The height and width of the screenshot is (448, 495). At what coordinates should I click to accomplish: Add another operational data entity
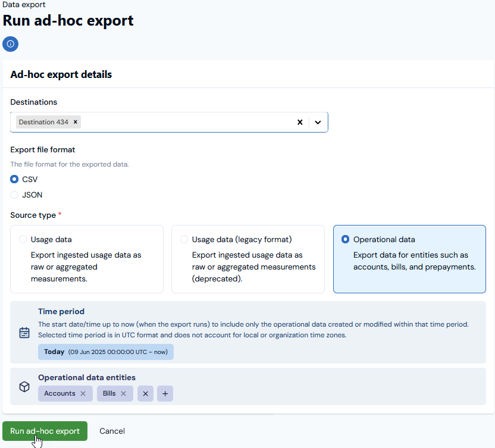pyautogui.click(x=165, y=394)
